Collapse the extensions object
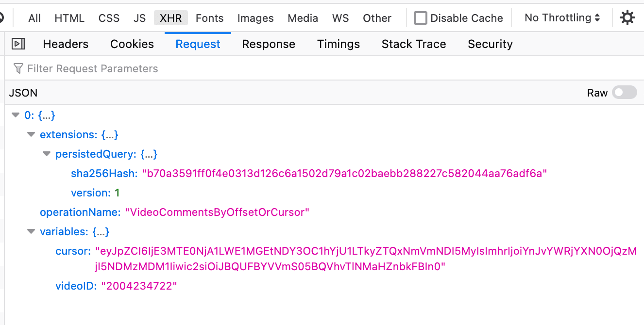 [x=31, y=134]
